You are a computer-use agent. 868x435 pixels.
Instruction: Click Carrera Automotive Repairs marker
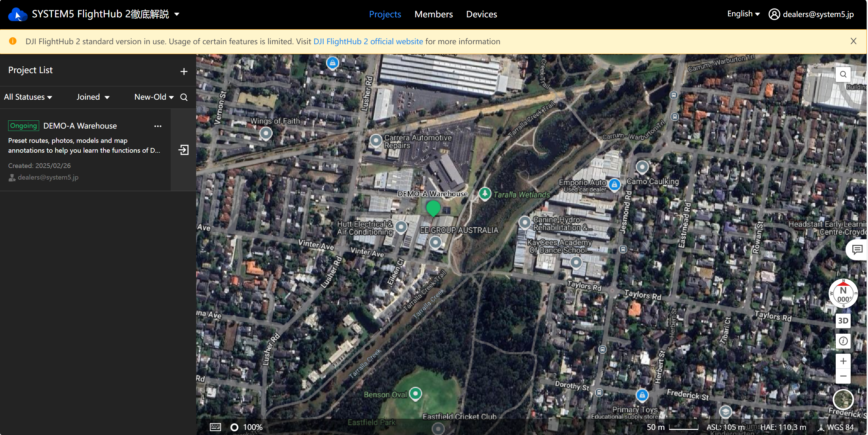(x=376, y=140)
